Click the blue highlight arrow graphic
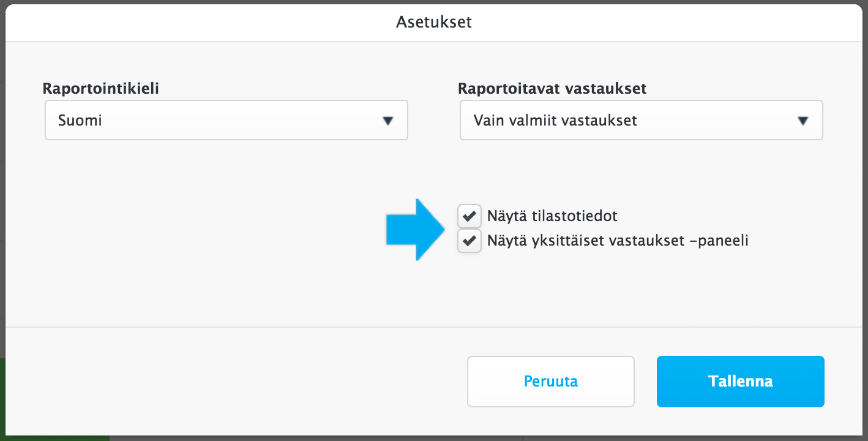The width and height of the screenshot is (868, 441). tap(413, 230)
